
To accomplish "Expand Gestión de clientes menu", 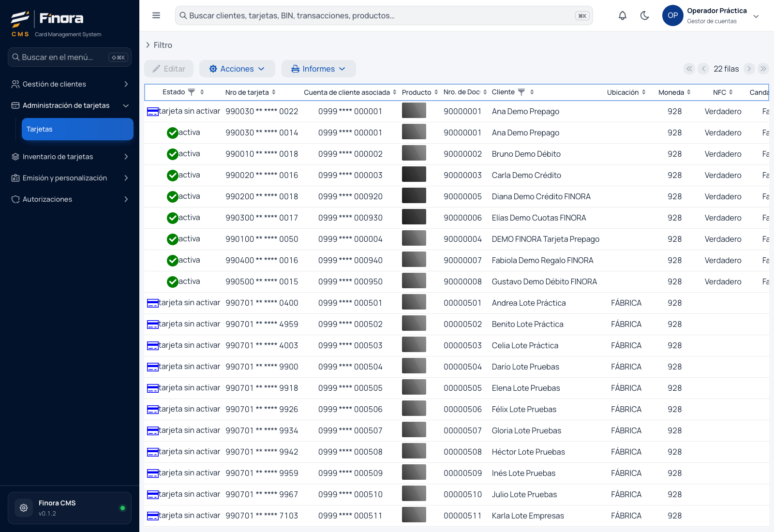I will pos(70,84).
